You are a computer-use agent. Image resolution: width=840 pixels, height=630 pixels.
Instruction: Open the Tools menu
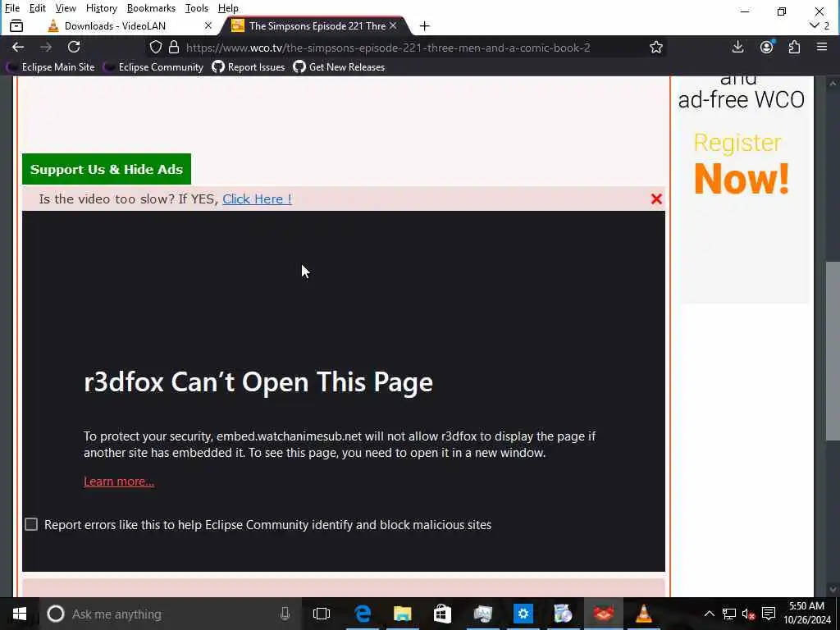(x=197, y=8)
